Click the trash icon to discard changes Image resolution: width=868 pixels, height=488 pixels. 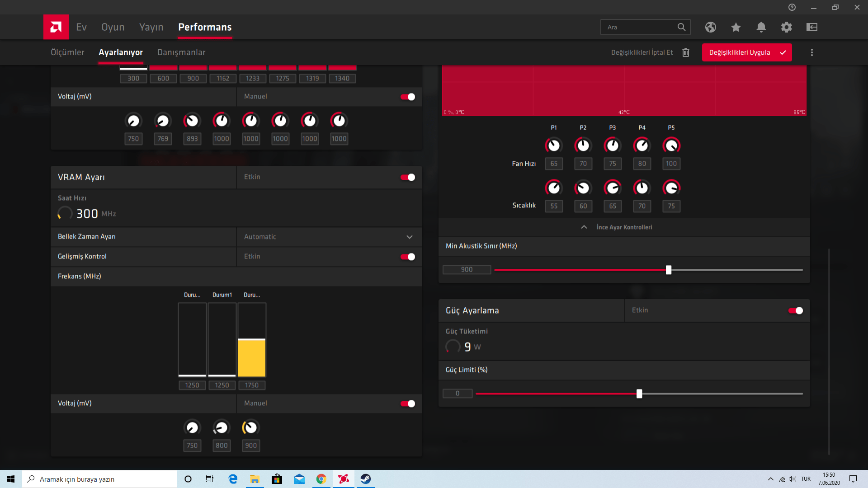tap(685, 52)
